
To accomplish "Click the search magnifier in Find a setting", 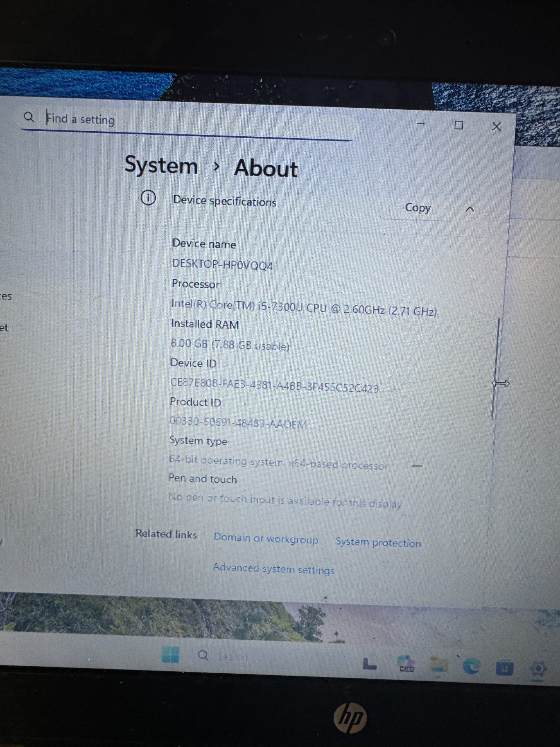I will point(29,117).
